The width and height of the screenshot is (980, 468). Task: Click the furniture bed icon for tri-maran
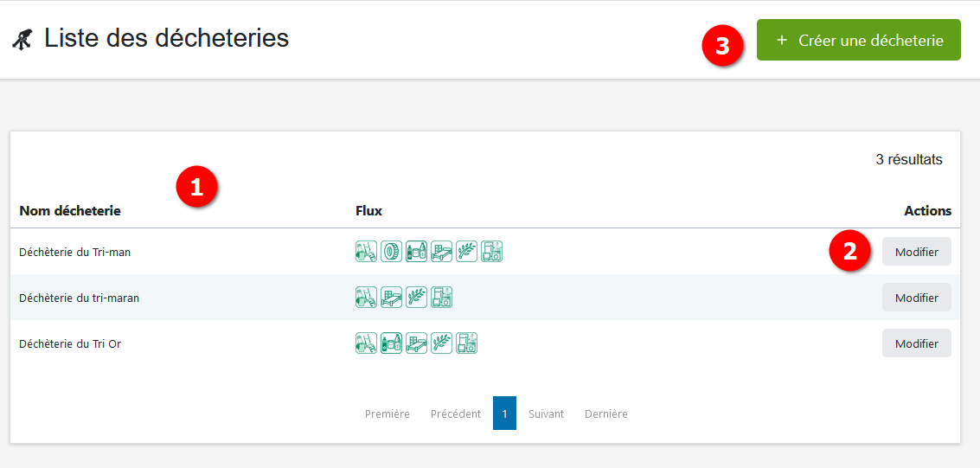tap(391, 298)
